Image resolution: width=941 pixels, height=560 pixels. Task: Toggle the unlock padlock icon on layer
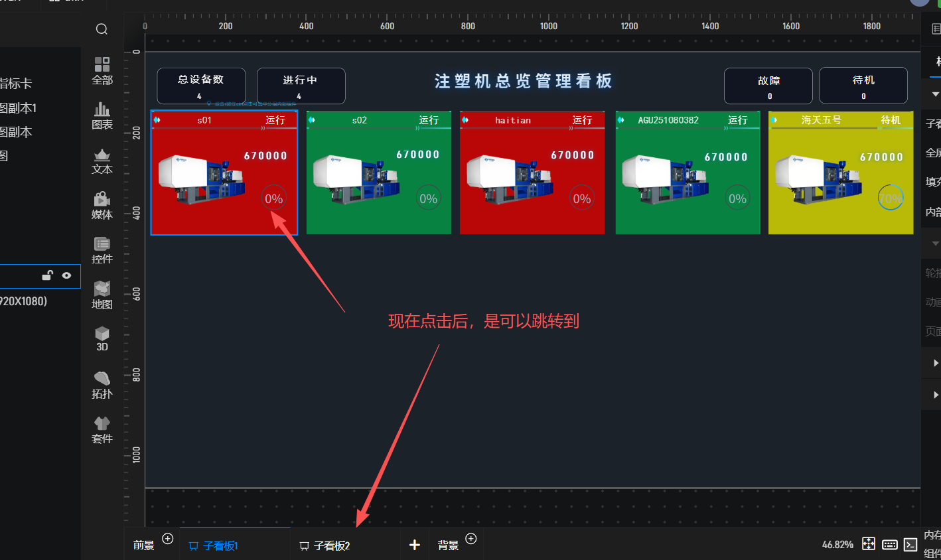47,275
